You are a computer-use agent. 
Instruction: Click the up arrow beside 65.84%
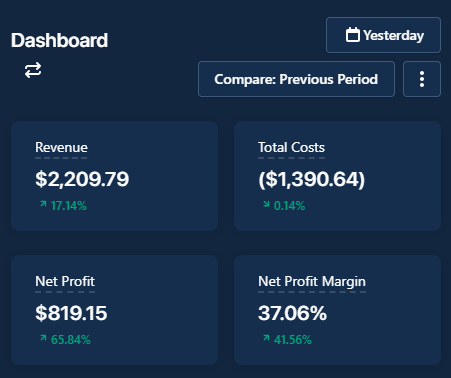click(43, 338)
